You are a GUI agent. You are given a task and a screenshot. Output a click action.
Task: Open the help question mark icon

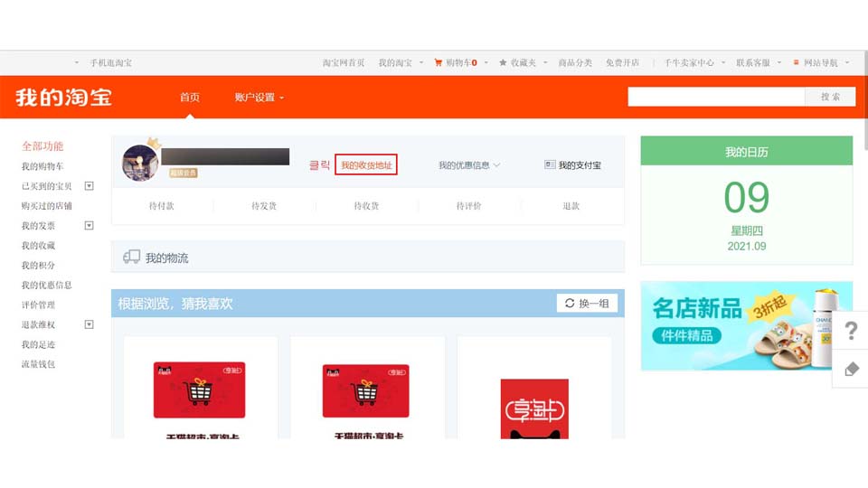851,331
